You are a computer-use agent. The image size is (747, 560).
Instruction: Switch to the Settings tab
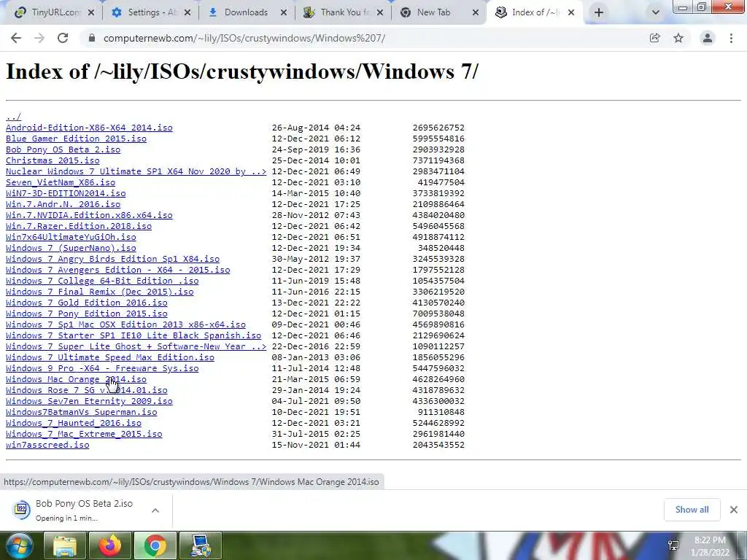point(145,12)
